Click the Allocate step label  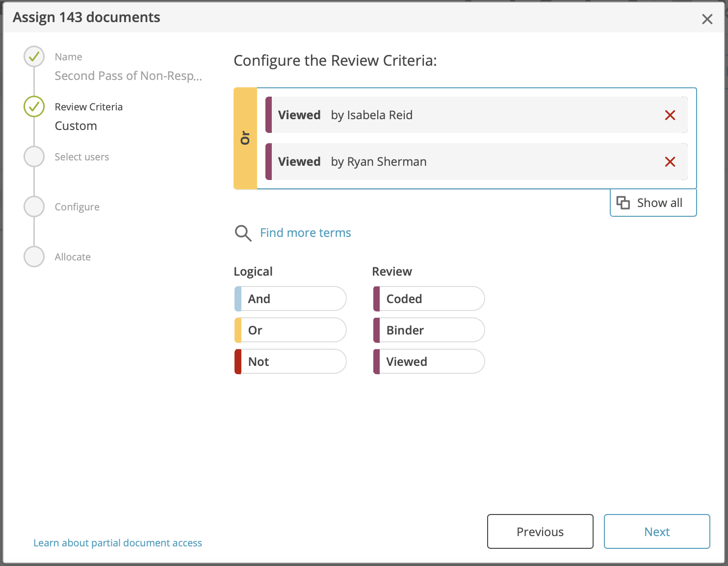73,257
